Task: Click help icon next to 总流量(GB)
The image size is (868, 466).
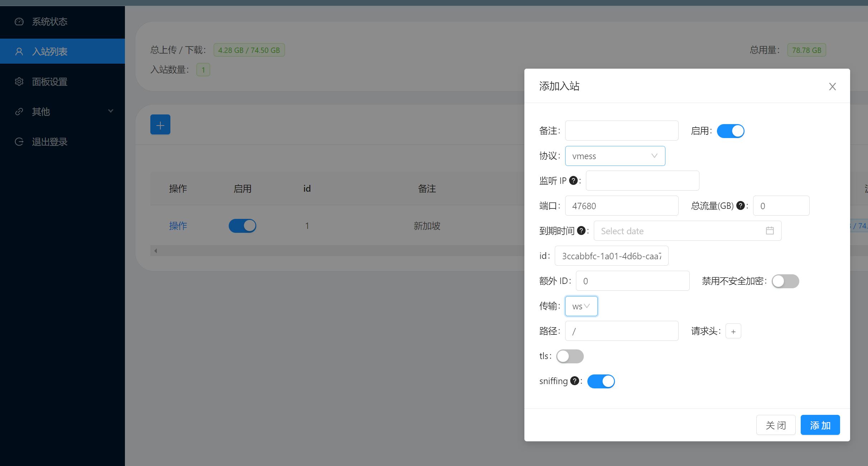Action: tap(741, 206)
